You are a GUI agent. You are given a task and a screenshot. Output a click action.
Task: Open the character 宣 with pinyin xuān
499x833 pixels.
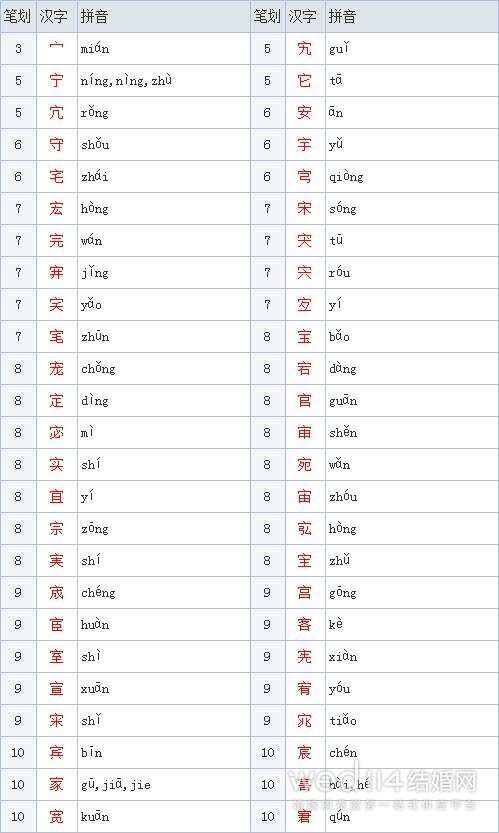click(56, 688)
